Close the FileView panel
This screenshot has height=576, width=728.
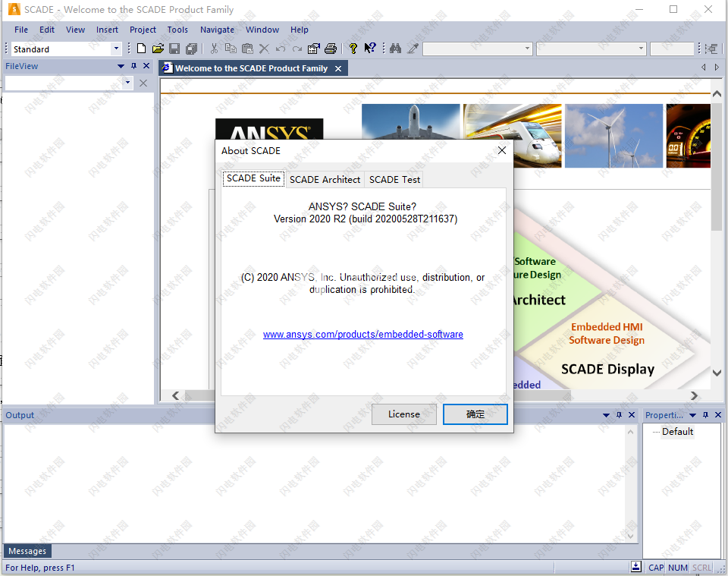(146, 66)
